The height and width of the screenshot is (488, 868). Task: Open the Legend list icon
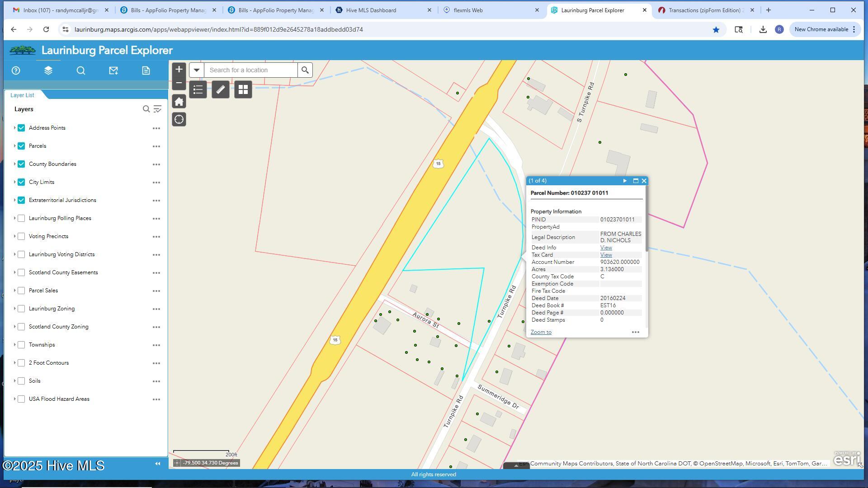tap(198, 89)
